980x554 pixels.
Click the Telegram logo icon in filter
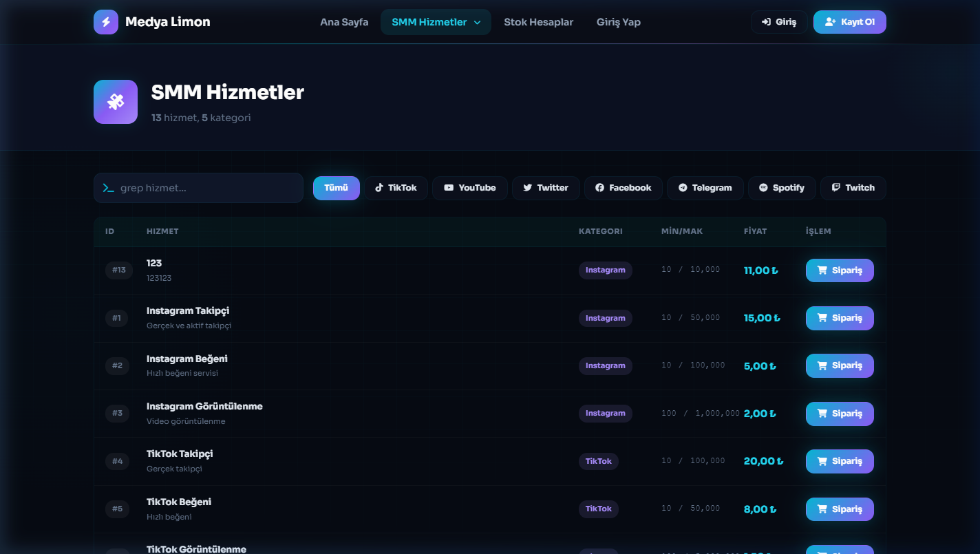[x=683, y=188]
